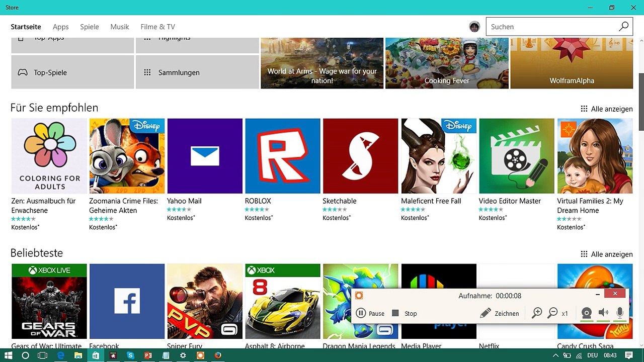Click the vertical scrollbar thumb
This screenshot has height=362, width=644.
tap(641, 102)
